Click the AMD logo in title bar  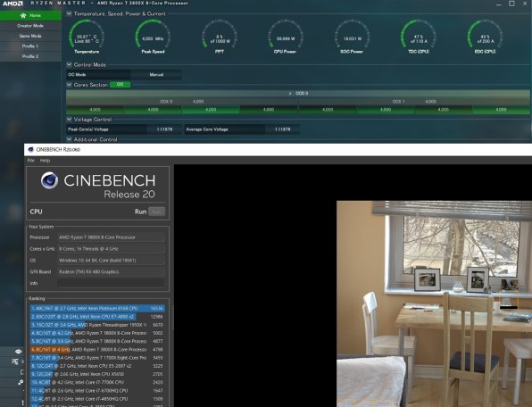click(x=12, y=4)
